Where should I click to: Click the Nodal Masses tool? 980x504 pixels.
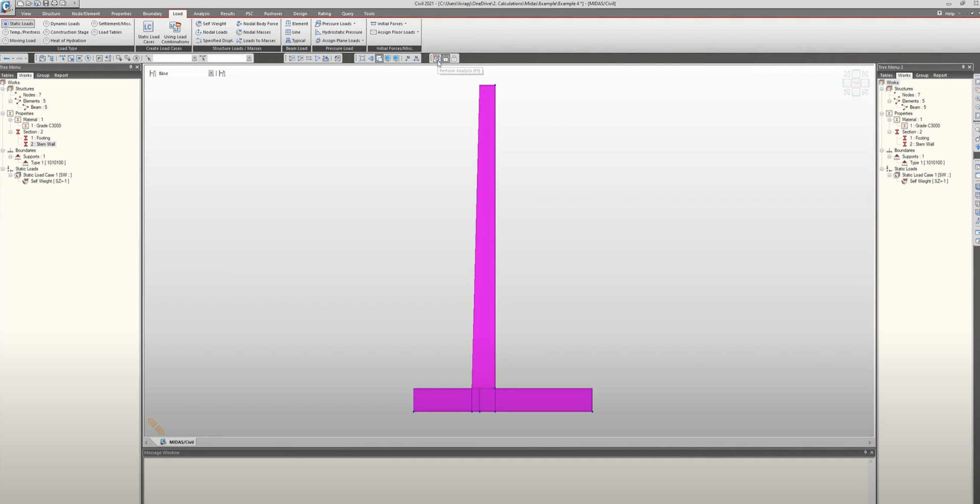coord(254,32)
